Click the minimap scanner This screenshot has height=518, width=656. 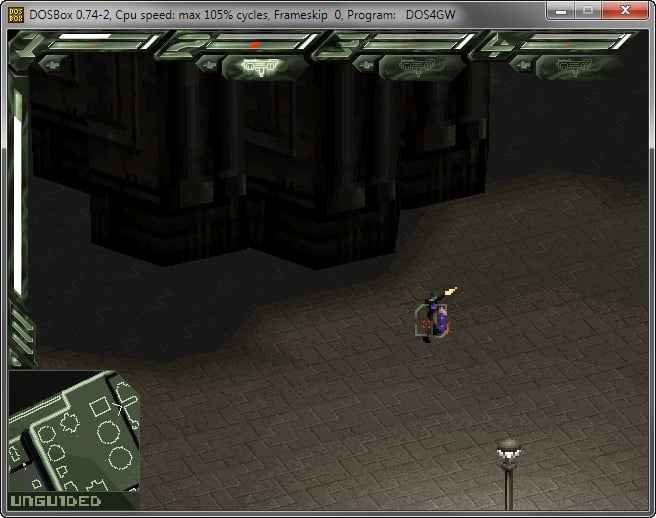74,431
